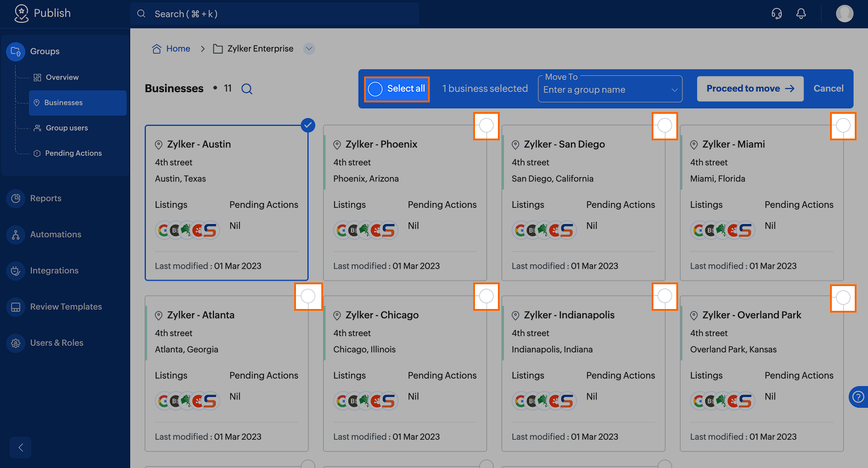Viewport: 868px width, 468px height.
Task: Open Reports in the sidebar
Action: pyautogui.click(x=46, y=198)
